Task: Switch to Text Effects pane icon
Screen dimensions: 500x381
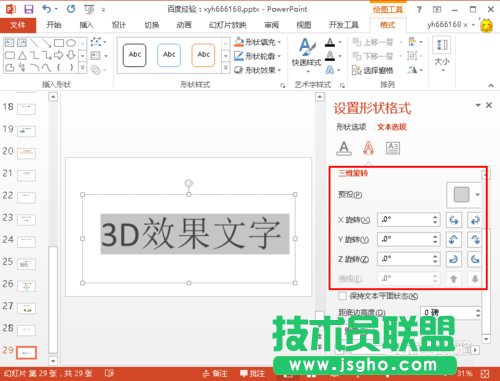Action: tap(368, 148)
